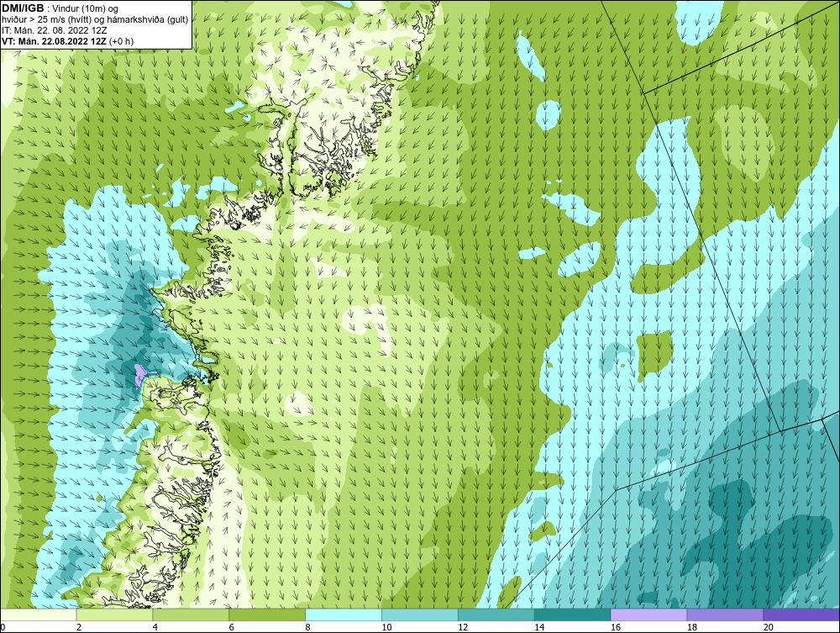
Task: Click the legend scale label '2'
Action: point(79,627)
